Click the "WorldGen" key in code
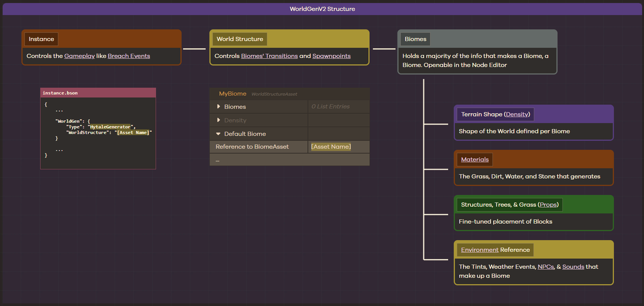644x306 pixels. click(x=68, y=121)
